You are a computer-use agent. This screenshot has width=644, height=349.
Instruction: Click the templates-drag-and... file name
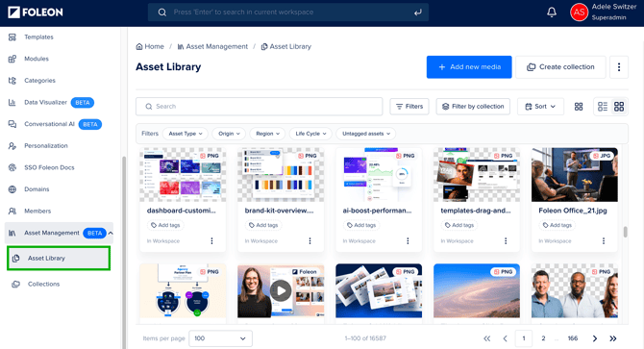pos(476,211)
